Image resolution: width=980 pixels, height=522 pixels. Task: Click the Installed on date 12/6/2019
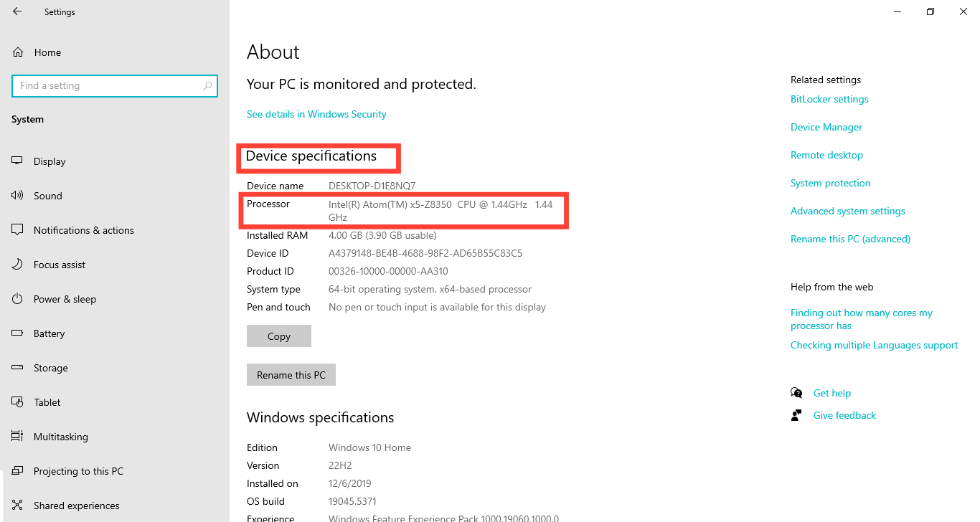(349, 483)
